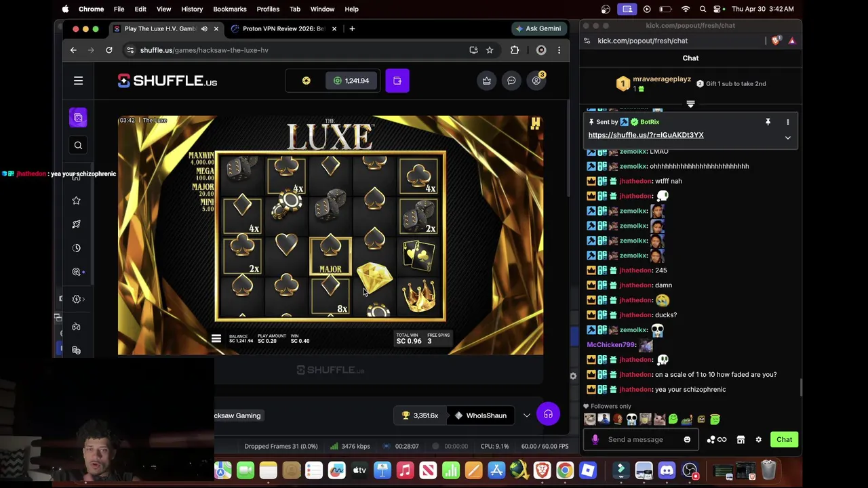Toggle the SC 1,241.94 balance selector

[x=352, y=81]
